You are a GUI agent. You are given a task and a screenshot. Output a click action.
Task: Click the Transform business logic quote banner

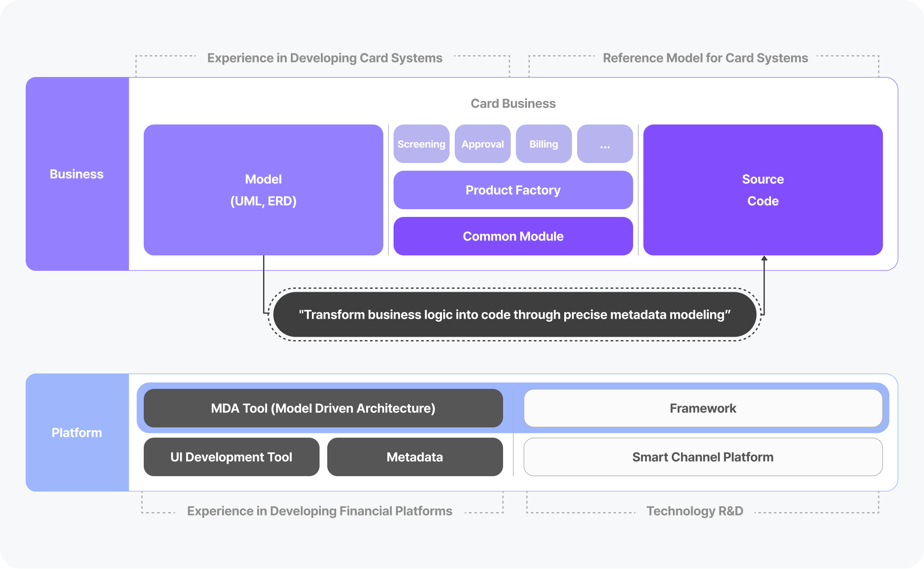[515, 314]
